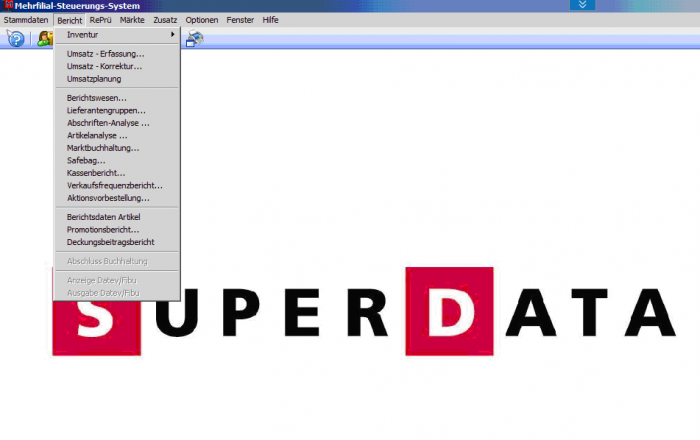This screenshot has width=700, height=440.
Task: Open the Stammdaten menu
Action: pyautogui.click(x=26, y=20)
